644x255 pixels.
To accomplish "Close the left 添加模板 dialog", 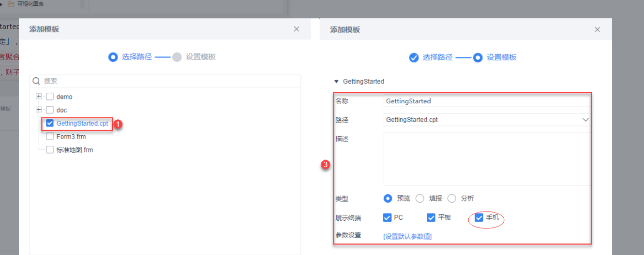I will point(297,29).
